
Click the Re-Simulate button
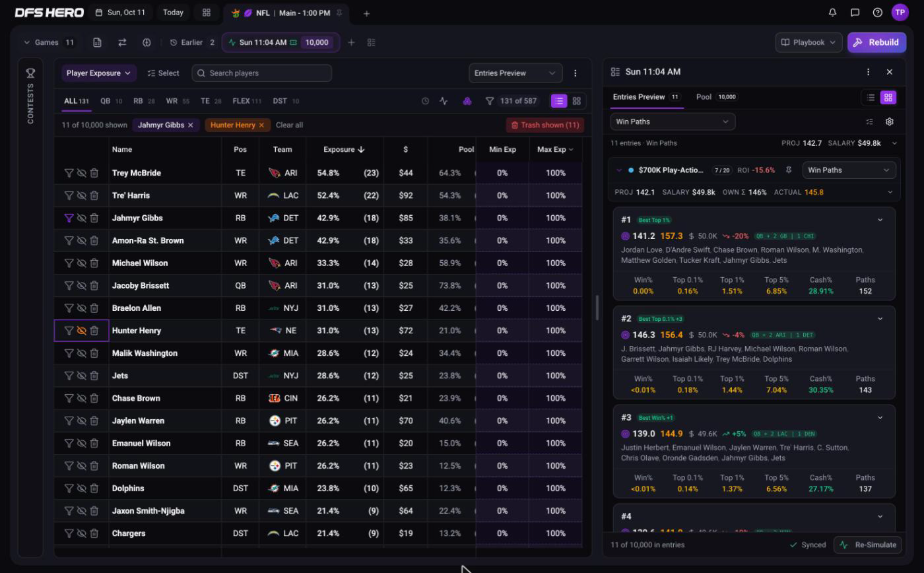pos(868,545)
